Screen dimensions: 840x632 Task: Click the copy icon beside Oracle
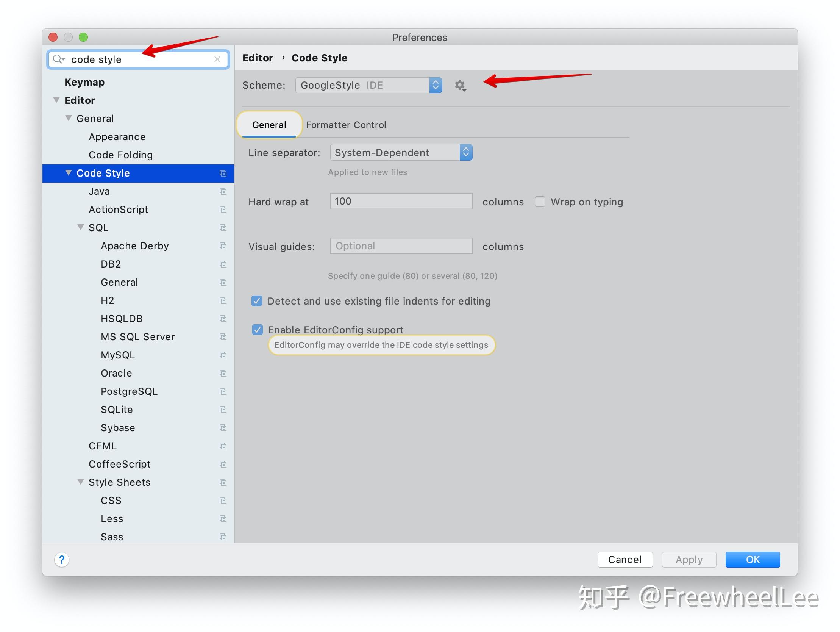[x=223, y=373]
